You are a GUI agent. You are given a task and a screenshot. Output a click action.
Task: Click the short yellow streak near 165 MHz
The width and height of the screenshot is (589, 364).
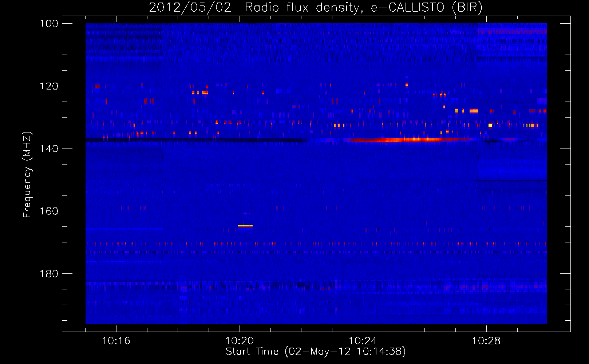[x=245, y=226]
